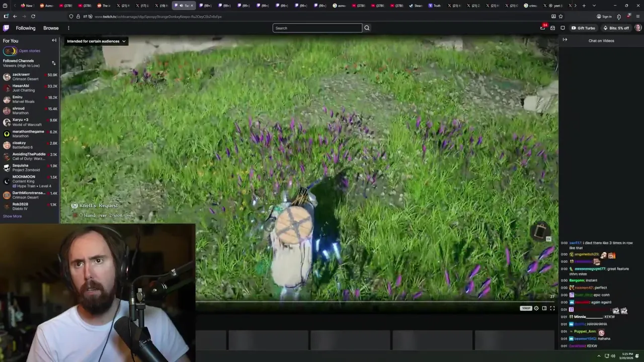Click Puppet_Ann's username in chat
644x362 pixels.
tap(585, 331)
